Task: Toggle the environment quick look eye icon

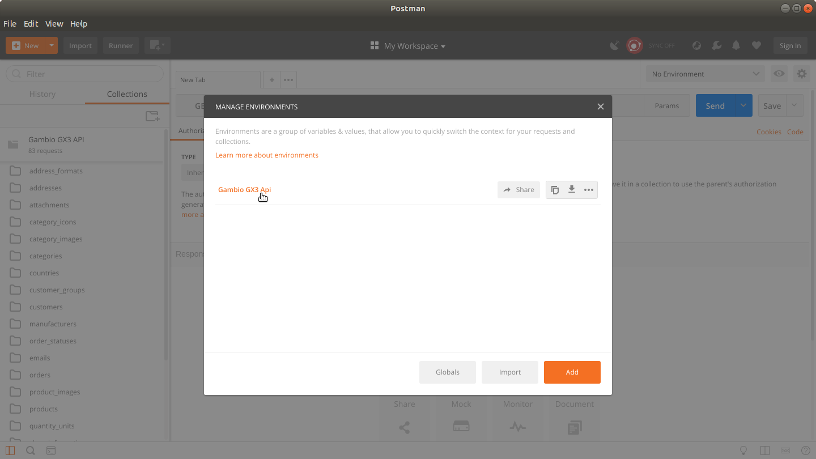Action: [780, 74]
